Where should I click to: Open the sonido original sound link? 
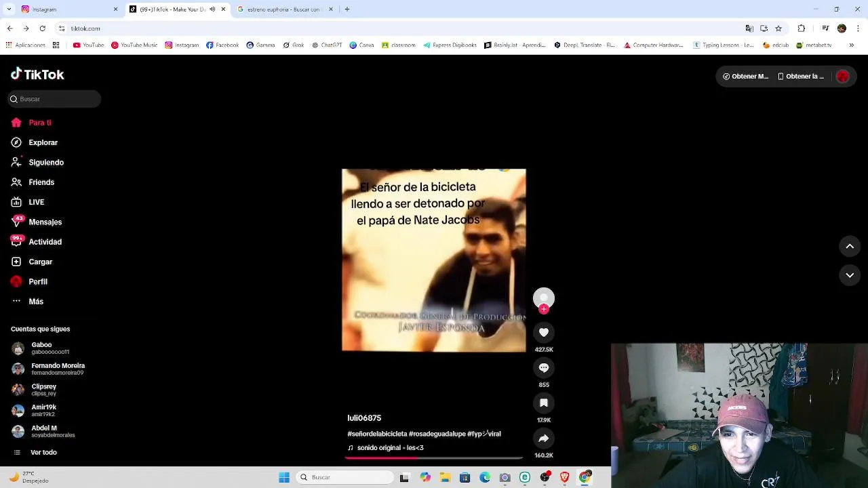386,448
